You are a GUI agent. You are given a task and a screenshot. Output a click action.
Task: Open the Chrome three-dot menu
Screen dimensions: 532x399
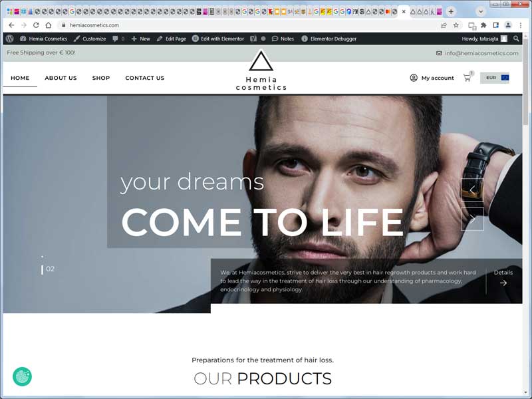pyautogui.click(x=521, y=25)
